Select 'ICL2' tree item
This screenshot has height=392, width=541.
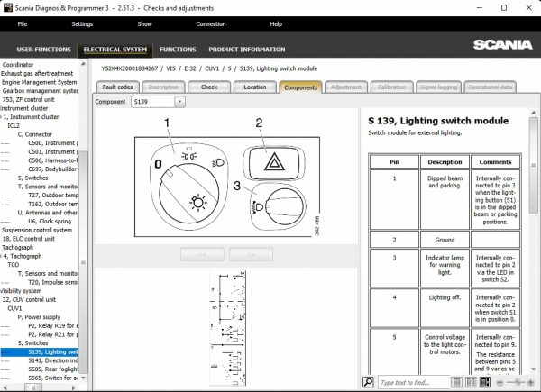point(14,126)
